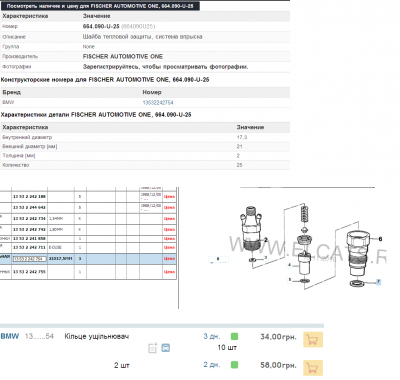400x380 pixels.
Task: Select part label 6 in the diagram
Action: pos(380,239)
